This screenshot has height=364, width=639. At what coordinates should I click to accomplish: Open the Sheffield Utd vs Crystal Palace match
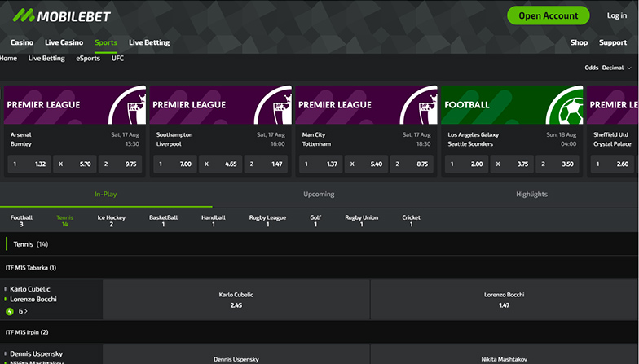click(613, 139)
